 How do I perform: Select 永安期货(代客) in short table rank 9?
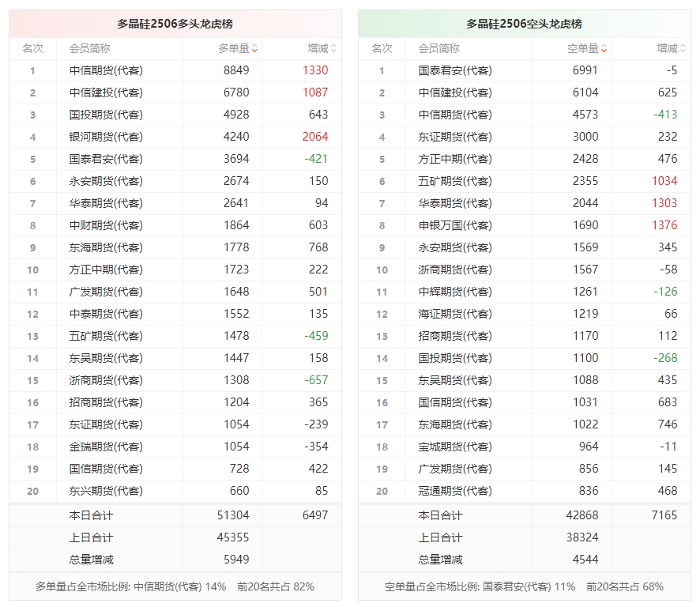pyautogui.click(x=455, y=247)
